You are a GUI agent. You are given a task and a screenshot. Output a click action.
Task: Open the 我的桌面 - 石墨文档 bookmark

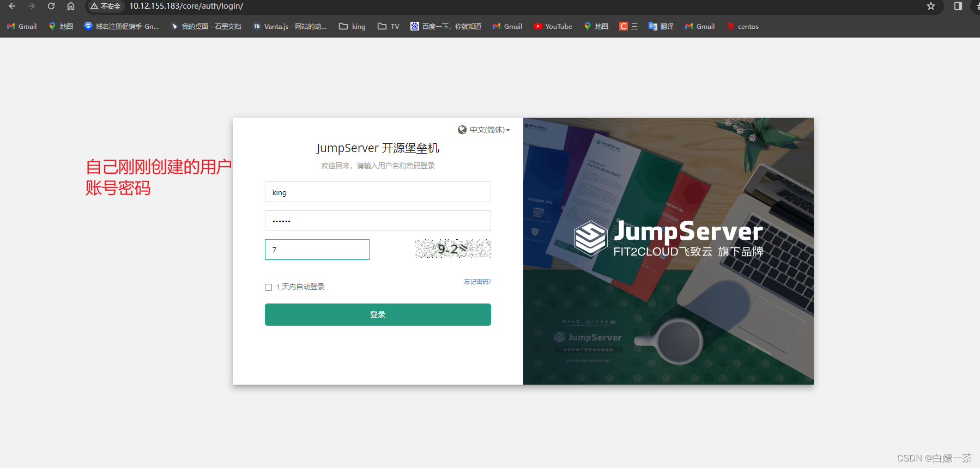[x=206, y=26]
